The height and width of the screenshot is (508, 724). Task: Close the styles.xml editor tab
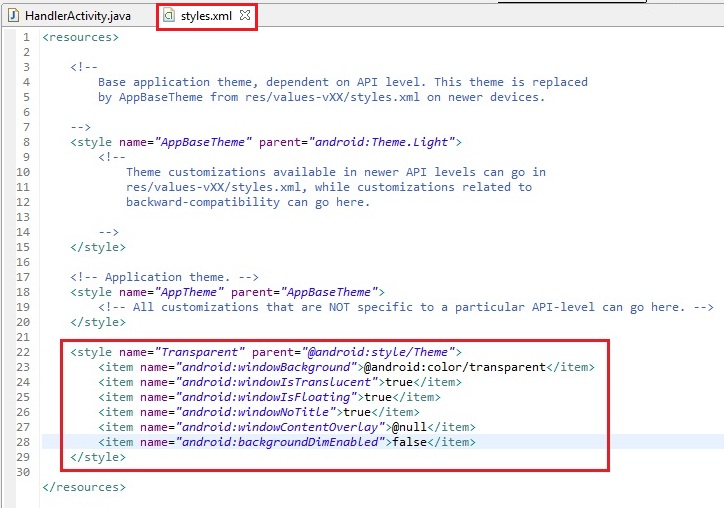click(x=245, y=17)
